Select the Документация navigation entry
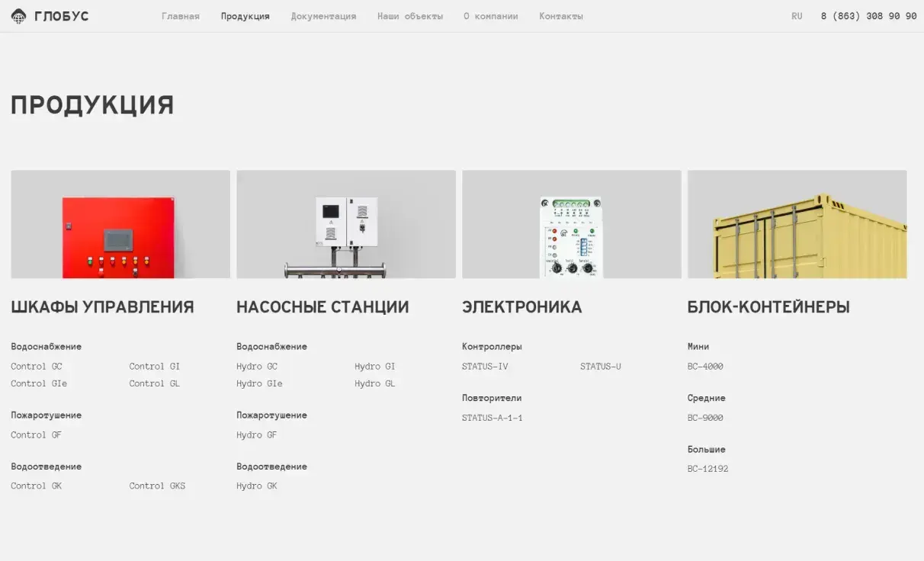924x561 pixels. coord(323,15)
